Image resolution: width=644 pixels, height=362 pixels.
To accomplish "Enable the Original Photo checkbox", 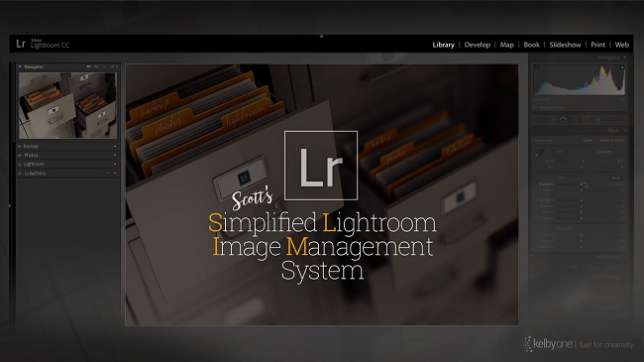I will [535, 107].
